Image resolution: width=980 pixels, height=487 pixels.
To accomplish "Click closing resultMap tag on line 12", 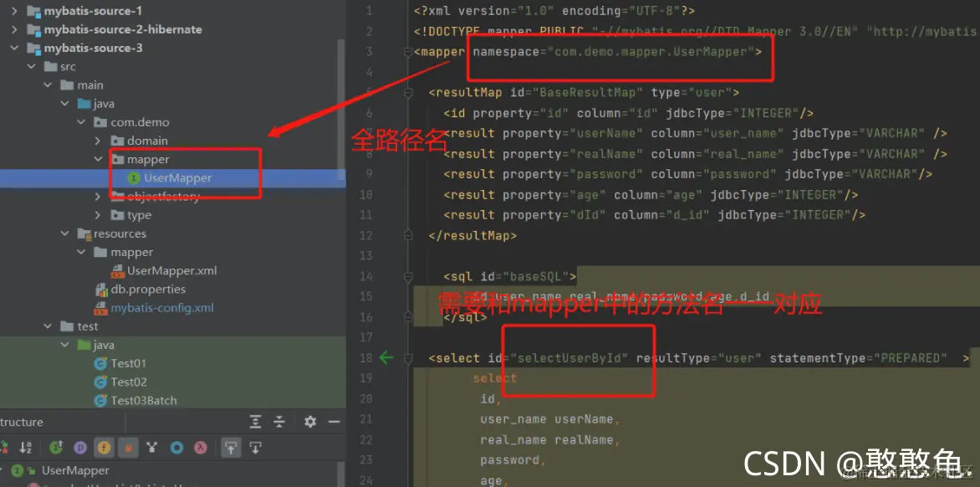I will tap(472, 236).
